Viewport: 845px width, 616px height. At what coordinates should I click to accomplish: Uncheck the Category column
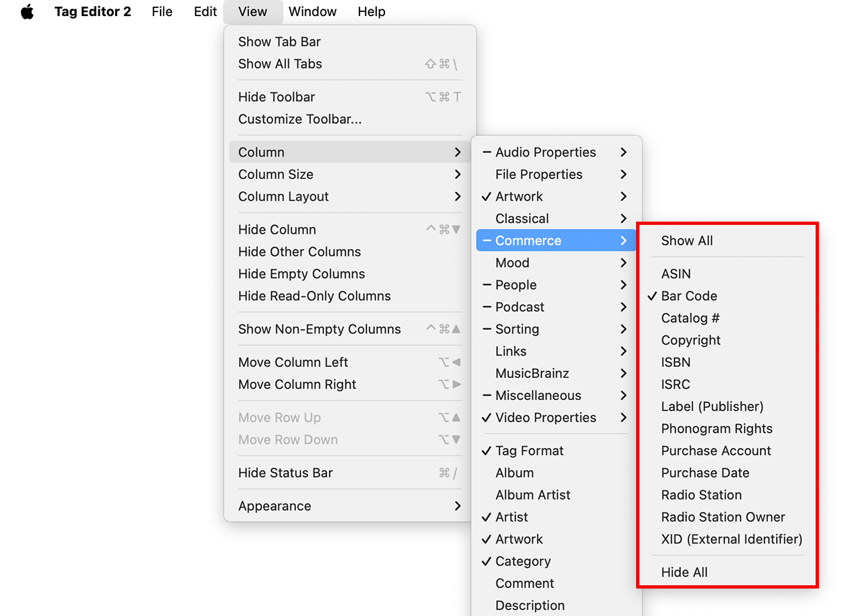556,561
